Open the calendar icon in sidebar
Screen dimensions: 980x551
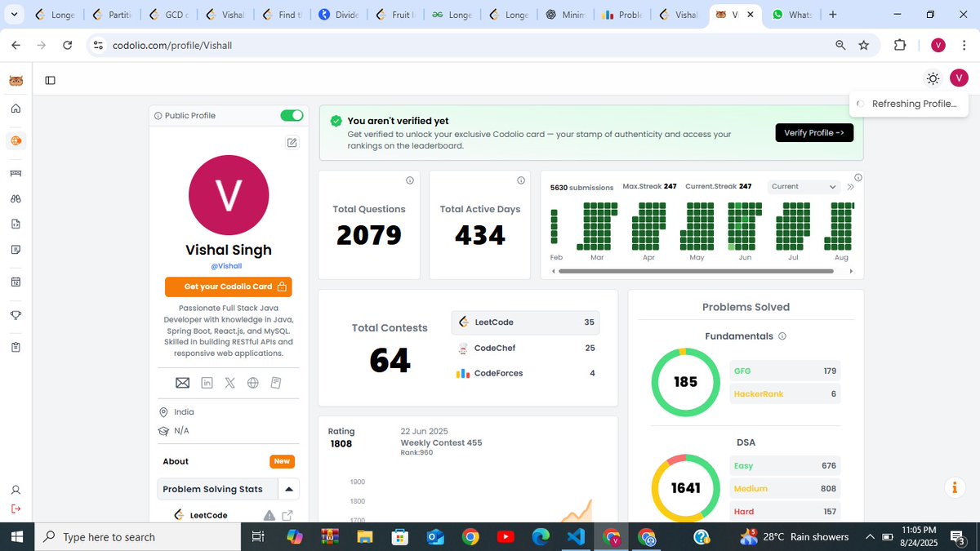[16, 282]
